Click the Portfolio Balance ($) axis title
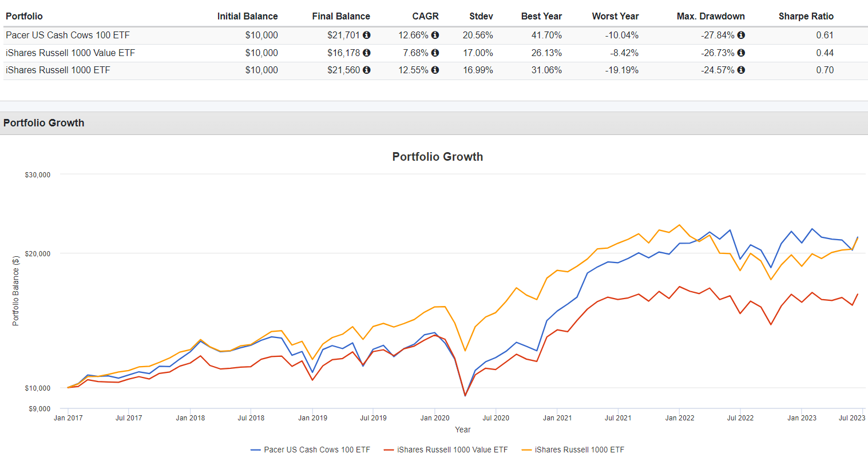Viewport: 868px width, 461px height. tap(15, 291)
